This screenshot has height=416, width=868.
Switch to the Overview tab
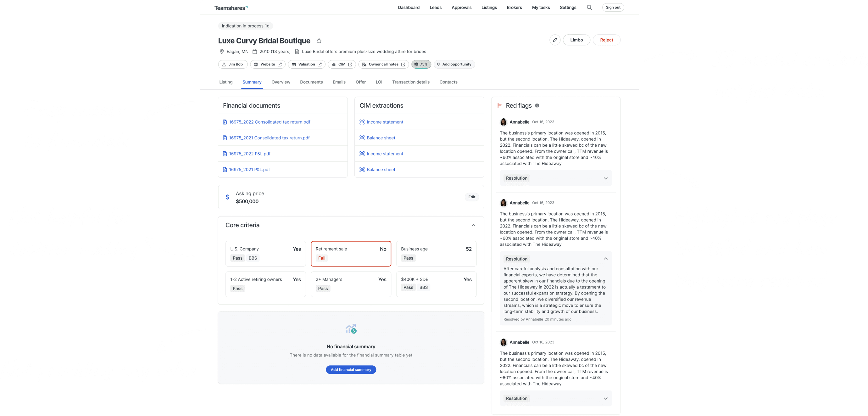click(x=281, y=82)
